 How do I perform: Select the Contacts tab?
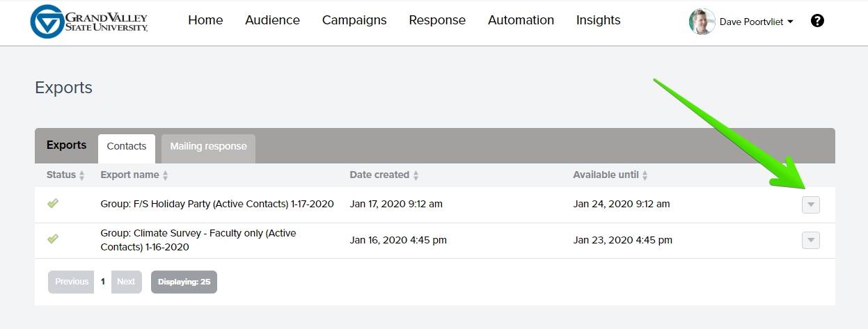pos(127,147)
